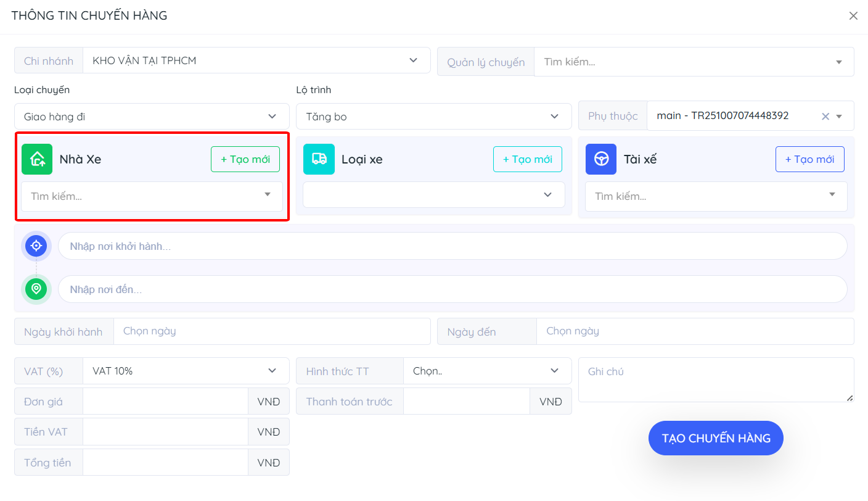The image size is (868, 501).
Task: Click Tạo mới button for Tài xế
Action: pos(809,159)
